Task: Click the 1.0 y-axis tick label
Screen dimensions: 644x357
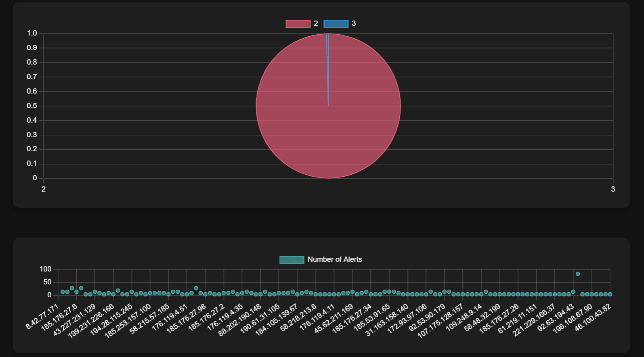Action: click(x=32, y=33)
